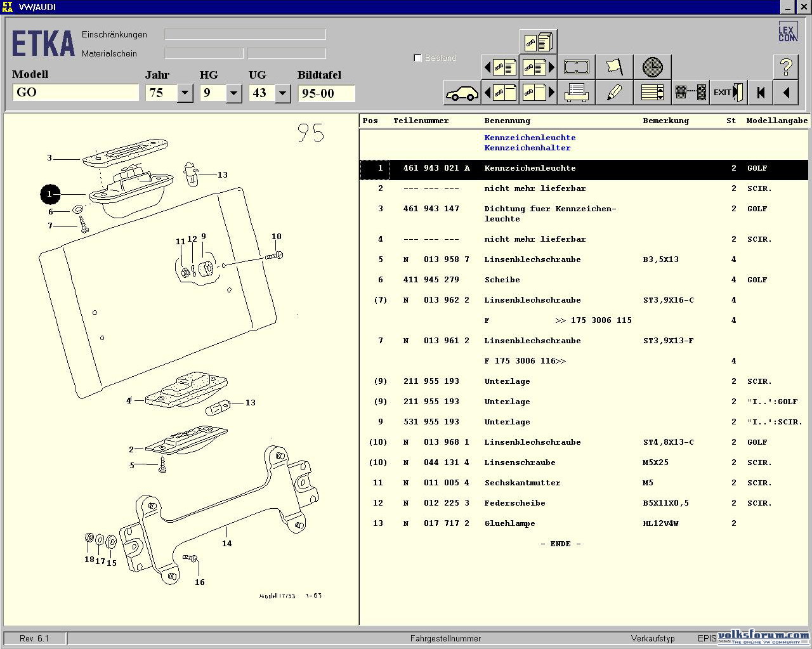Image resolution: width=812 pixels, height=649 pixels.
Task: Click part number 14 in the diagram
Action: pos(226,544)
